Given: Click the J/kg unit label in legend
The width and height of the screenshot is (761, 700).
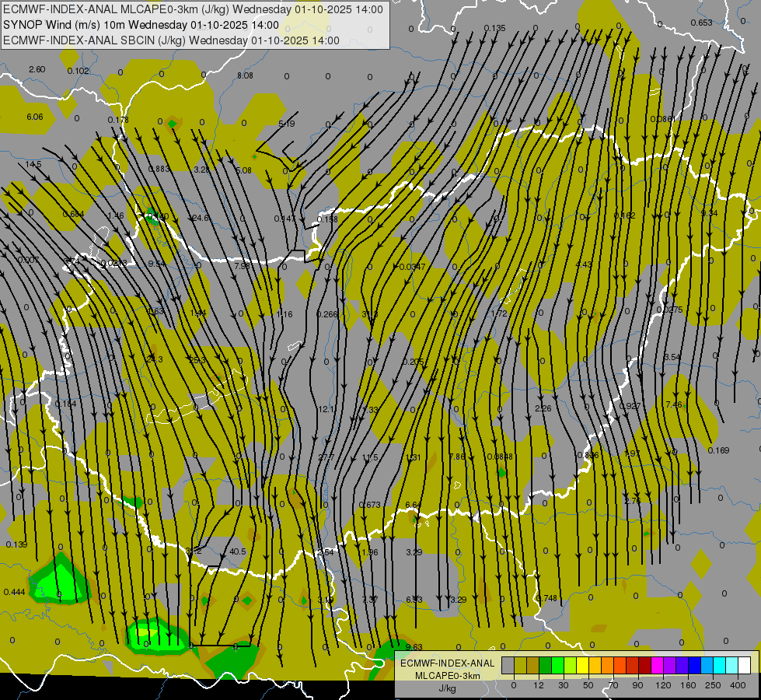Looking at the screenshot, I should point(447,688).
